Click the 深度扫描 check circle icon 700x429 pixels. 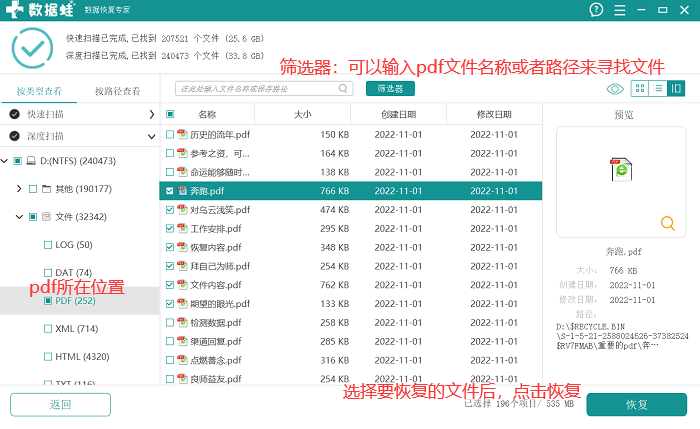coord(15,136)
